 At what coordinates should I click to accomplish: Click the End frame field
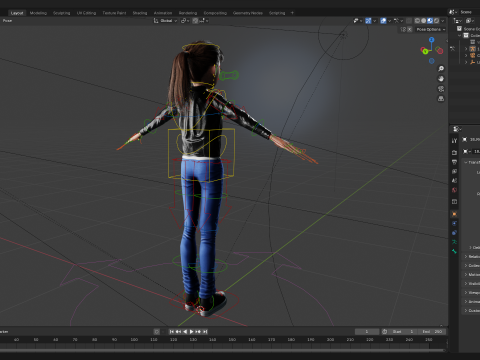click(x=432, y=332)
